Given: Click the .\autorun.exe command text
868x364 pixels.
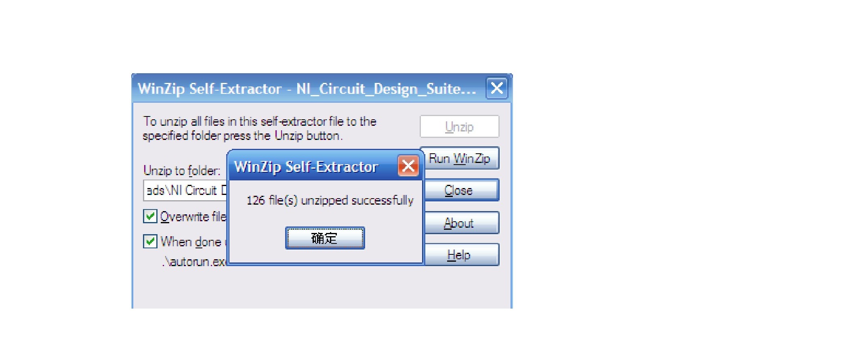Looking at the screenshot, I should (x=194, y=262).
